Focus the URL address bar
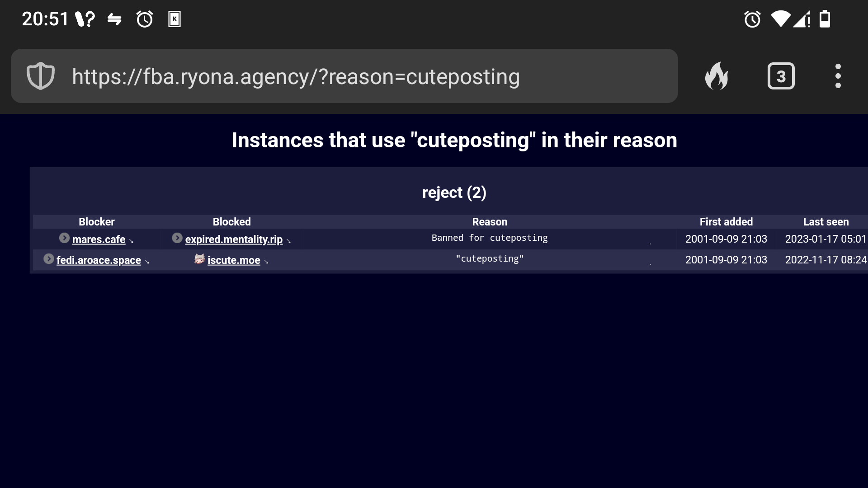Viewport: 868px width, 488px height. pyautogui.click(x=344, y=76)
